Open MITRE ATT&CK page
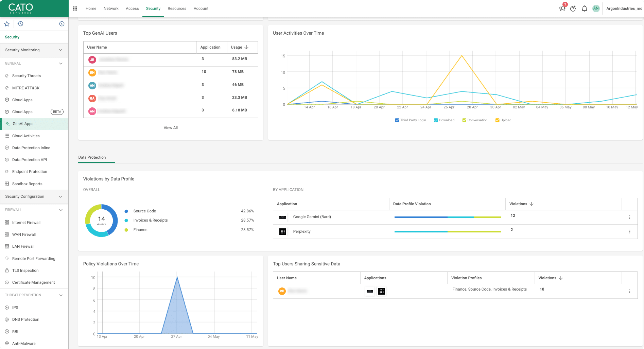Image resolution: width=644 pixels, height=349 pixels. point(26,88)
